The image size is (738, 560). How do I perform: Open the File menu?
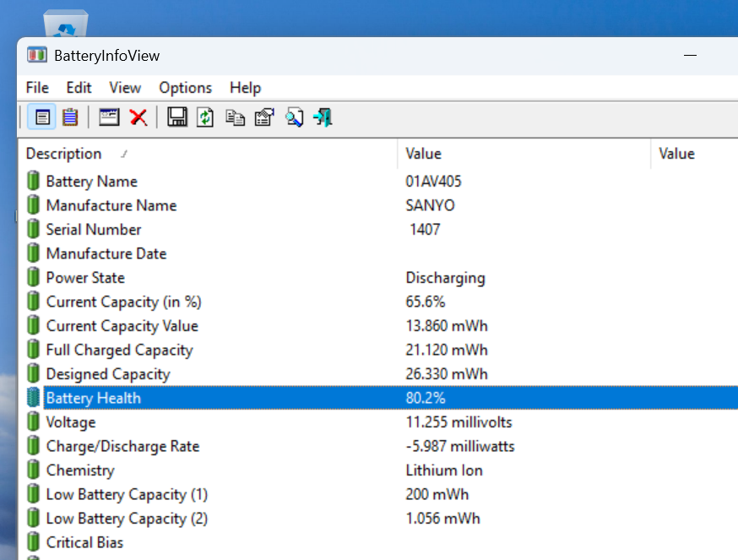pyautogui.click(x=37, y=88)
